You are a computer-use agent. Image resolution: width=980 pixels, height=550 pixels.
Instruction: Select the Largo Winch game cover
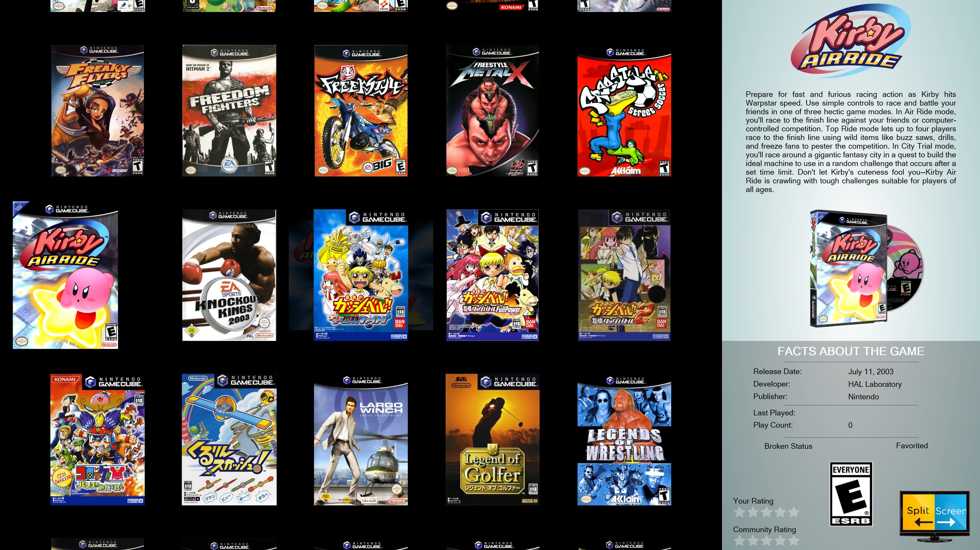click(361, 439)
